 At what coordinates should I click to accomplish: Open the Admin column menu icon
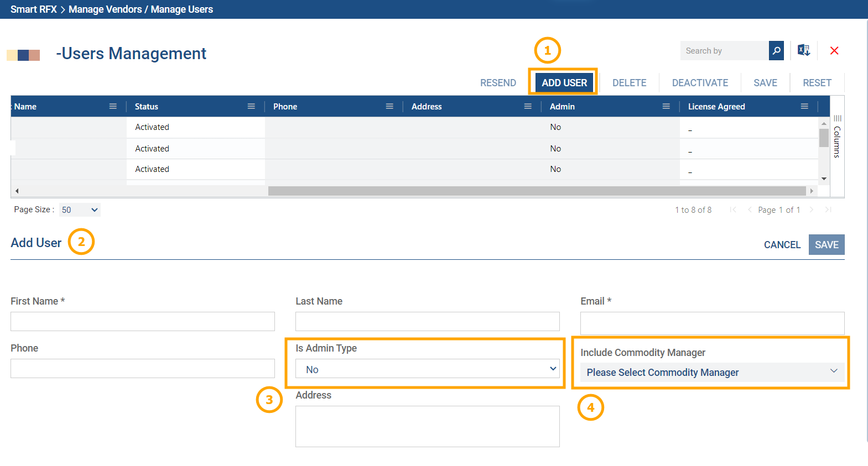[666, 107]
